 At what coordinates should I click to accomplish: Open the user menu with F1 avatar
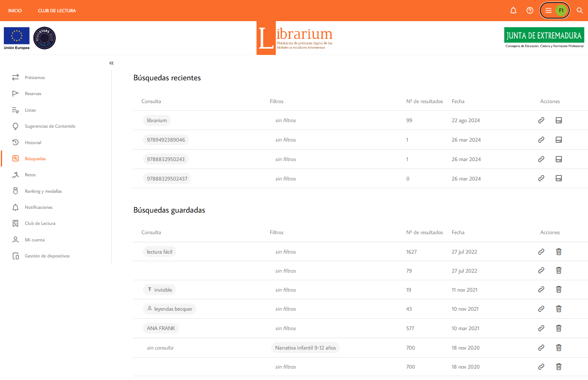pyautogui.click(x=555, y=11)
